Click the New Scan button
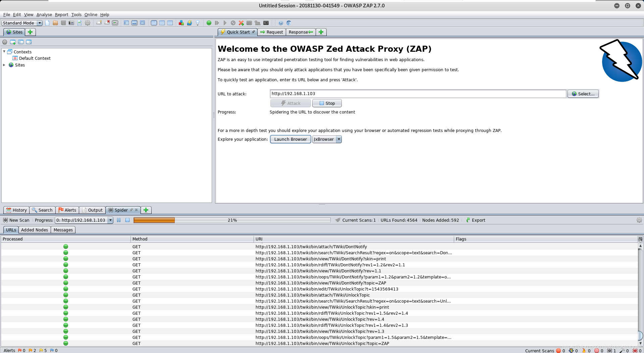 pyautogui.click(x=16, y=220)
